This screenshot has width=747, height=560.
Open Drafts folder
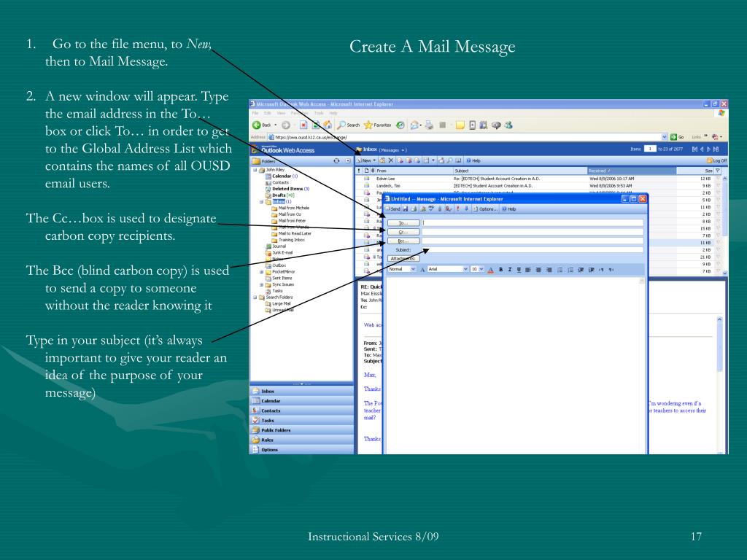tap(280, 195)
